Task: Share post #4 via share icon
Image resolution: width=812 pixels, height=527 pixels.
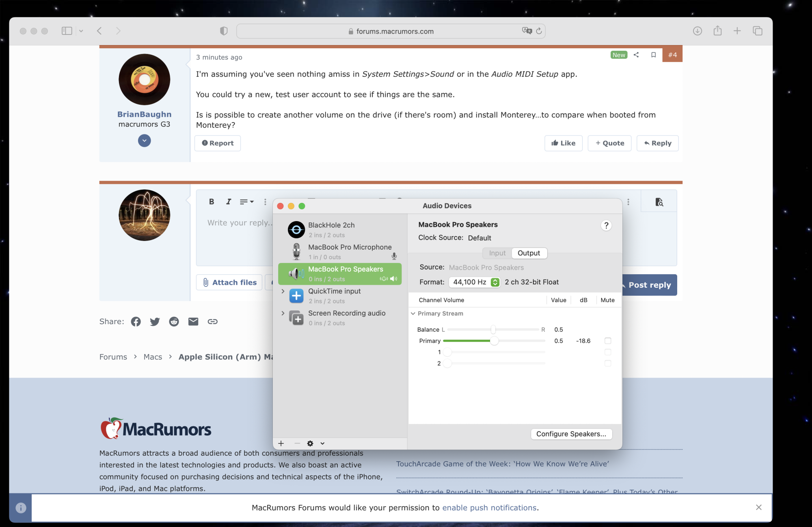Action: [x=636, y=55]
